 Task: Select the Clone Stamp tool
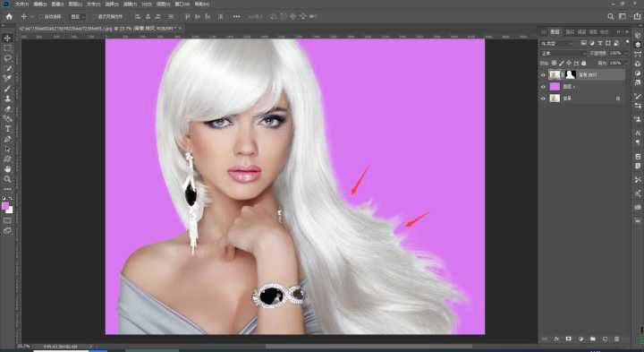[x=7, y=99]
